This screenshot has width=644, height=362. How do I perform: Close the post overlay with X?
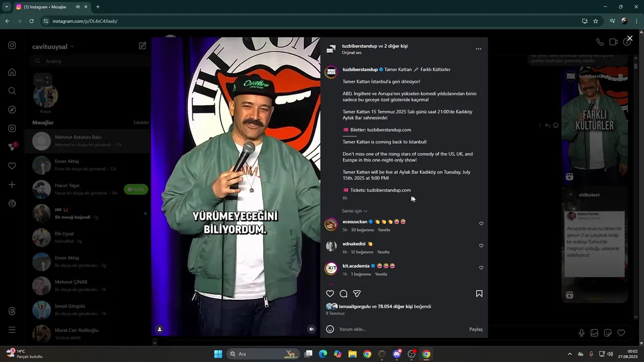[x=629, y=38]
